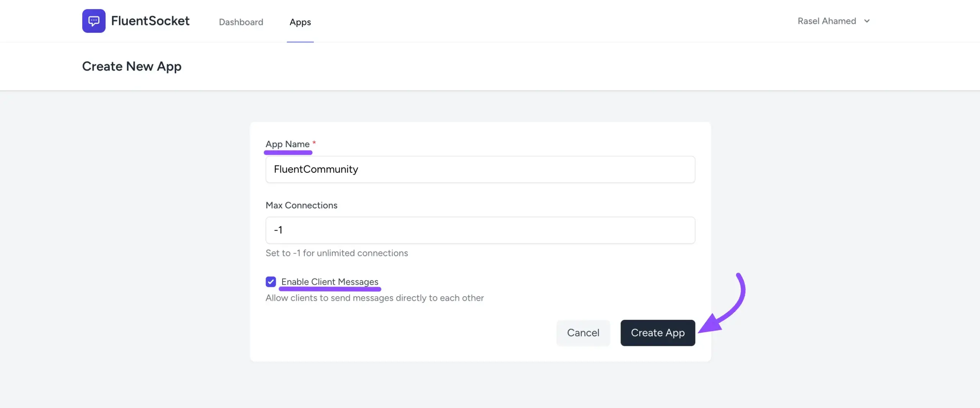The height and width of the screenshot is (408, 980).
Task: Click the Create New App page heading
Action: pos(132,66)
